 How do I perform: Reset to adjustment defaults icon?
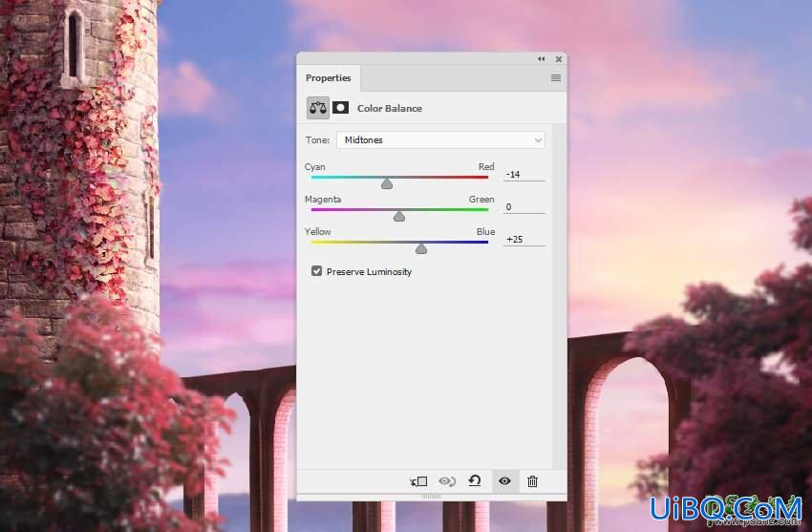[x=475, y=481]
